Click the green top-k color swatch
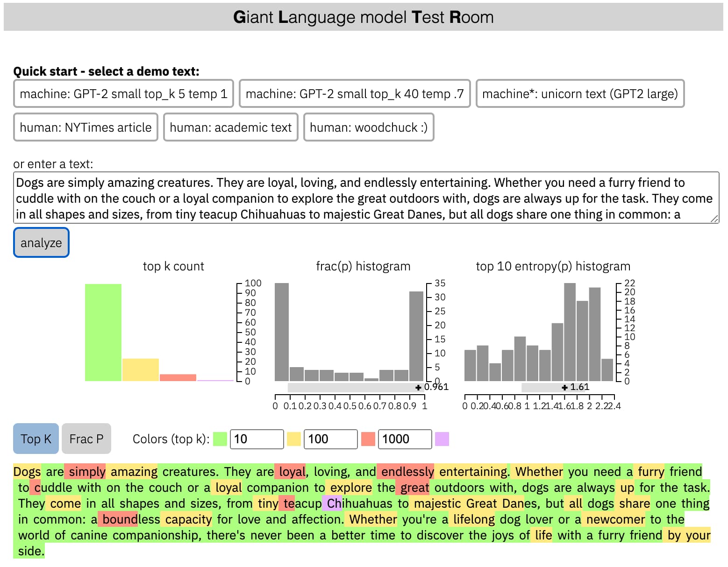The height and width of the screenshot is (567, 728). [219, 439]
